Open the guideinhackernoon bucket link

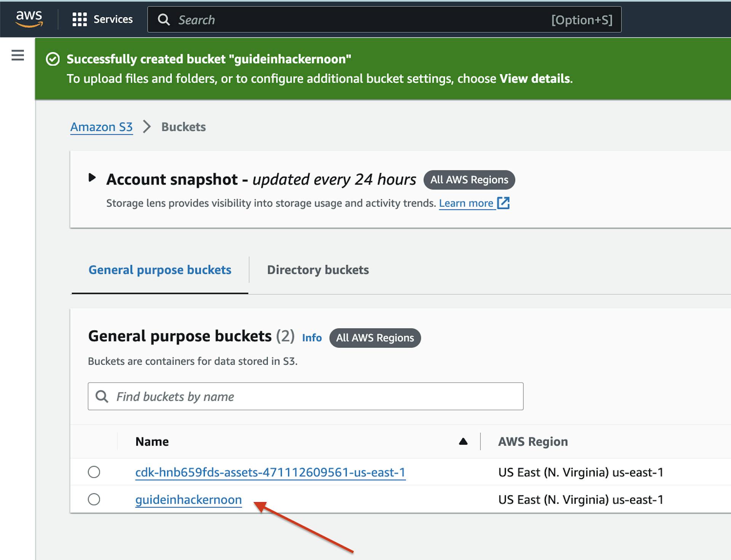point(188,499)
